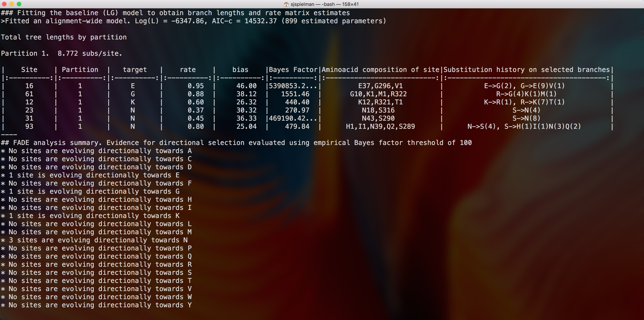Click the 'Fitting the baseline (LG) model' line
The height and width of the screenshot is (320, 644).
[176, 13]
